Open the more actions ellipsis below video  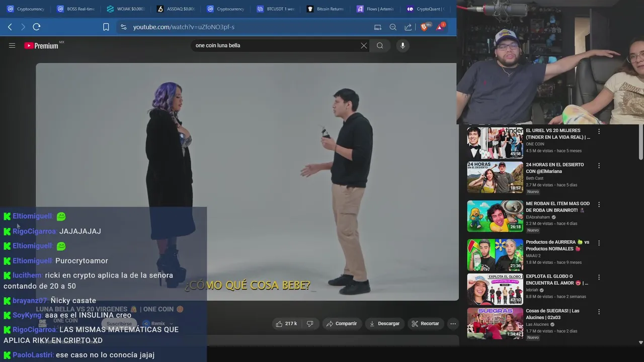click(x=453, y=324)
